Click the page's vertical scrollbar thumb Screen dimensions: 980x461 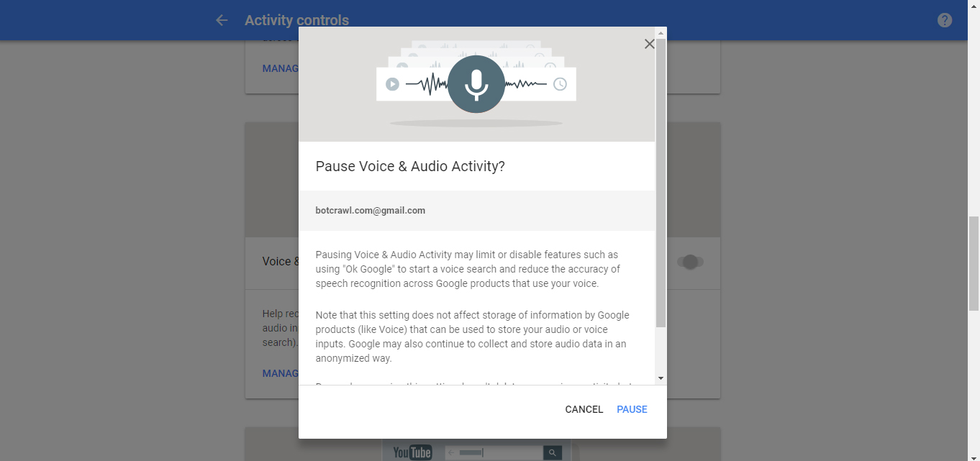tap(974, 263)
